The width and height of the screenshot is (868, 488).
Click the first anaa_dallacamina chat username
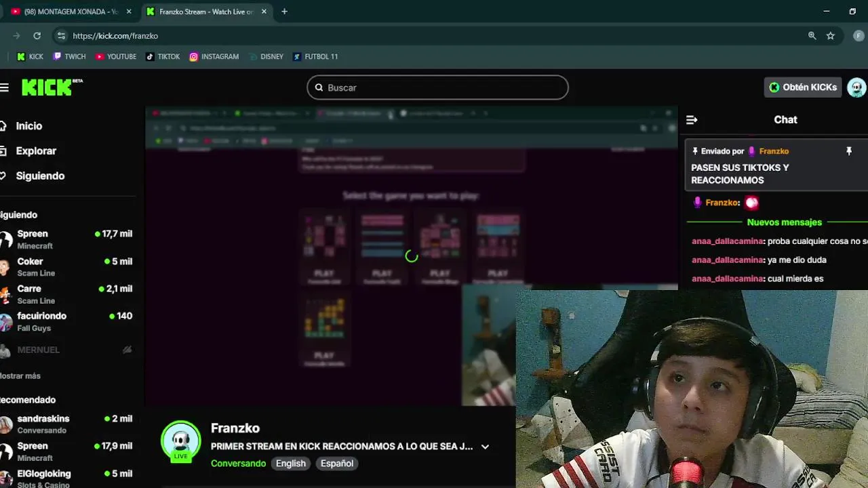(728, 241)
